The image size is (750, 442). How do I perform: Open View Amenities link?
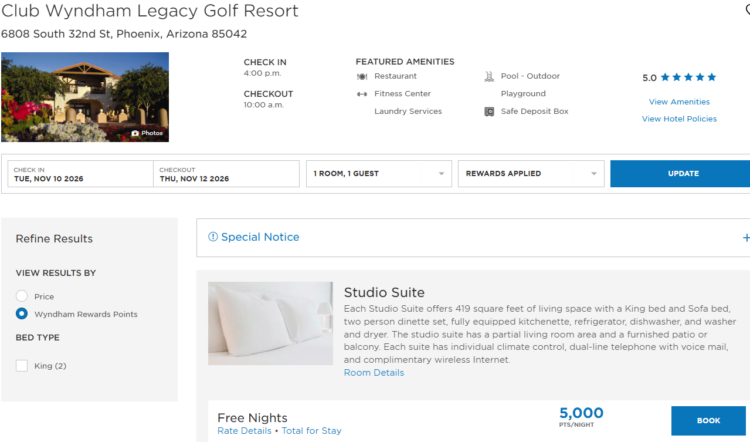point(679,102)
